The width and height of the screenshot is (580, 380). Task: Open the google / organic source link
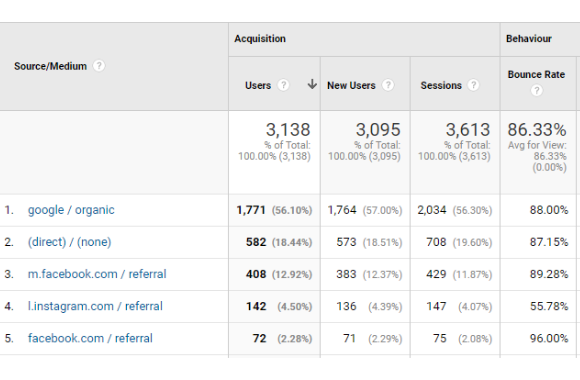click(x=71, y=210)
